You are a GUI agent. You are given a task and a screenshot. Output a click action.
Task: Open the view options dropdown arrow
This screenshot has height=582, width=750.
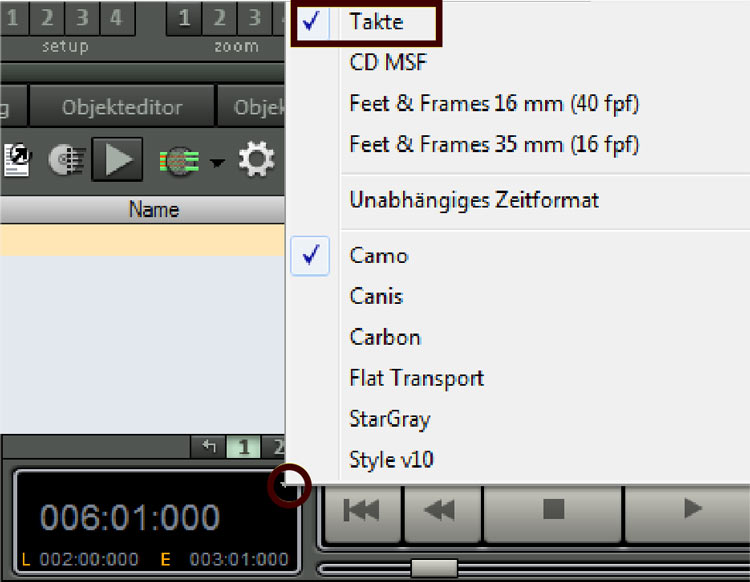pyautogui.click(x=217, y=163)
